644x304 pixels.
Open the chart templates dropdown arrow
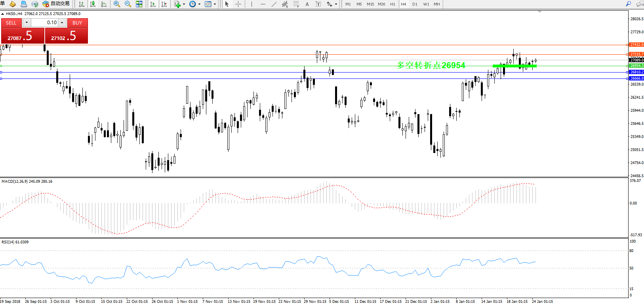215,4
